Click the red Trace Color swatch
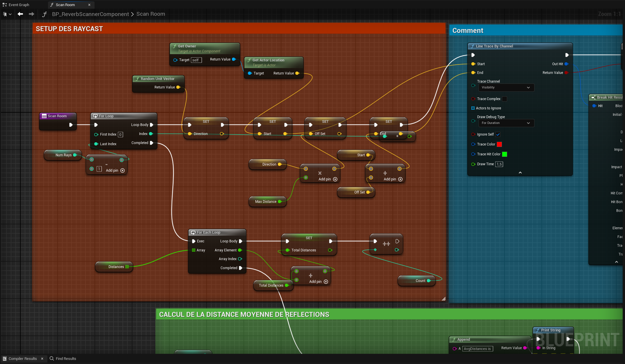The height and width of the screenshot is (364, 625). (x=499, y=144)
